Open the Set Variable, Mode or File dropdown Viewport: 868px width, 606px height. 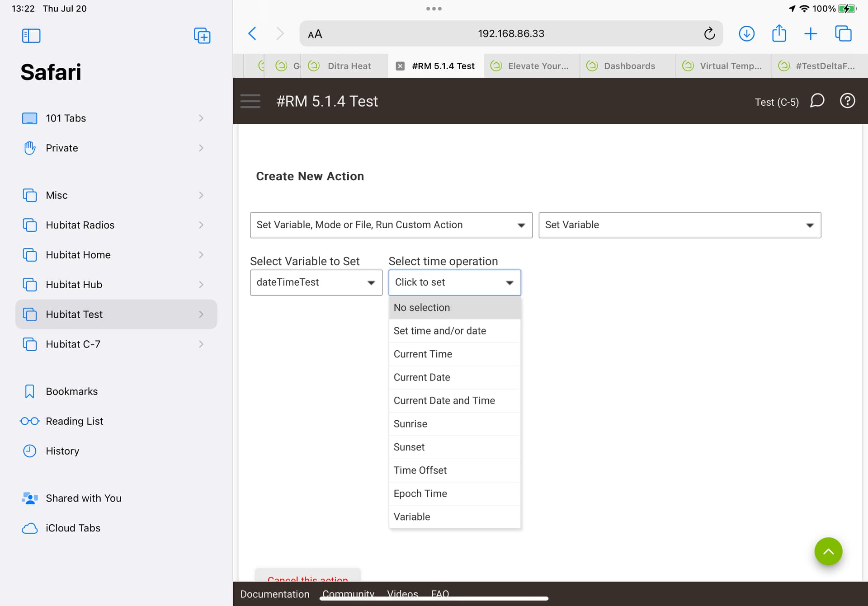[x=391, y=225]
